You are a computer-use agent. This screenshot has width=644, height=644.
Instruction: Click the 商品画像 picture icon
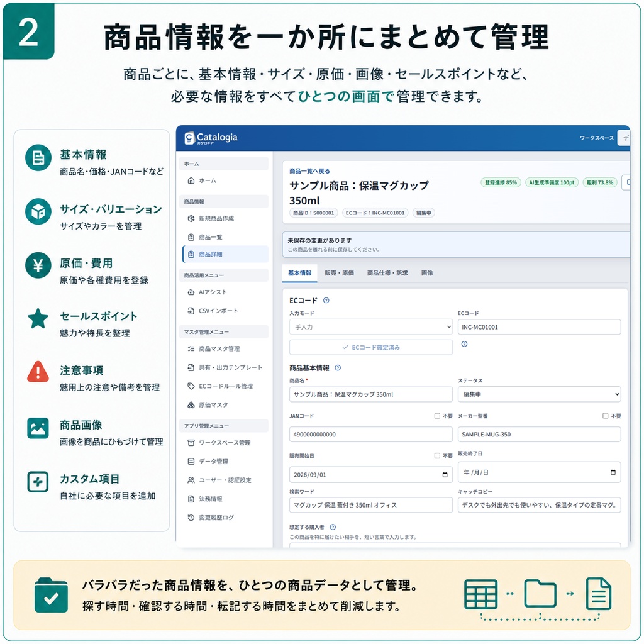click(38, 428)
